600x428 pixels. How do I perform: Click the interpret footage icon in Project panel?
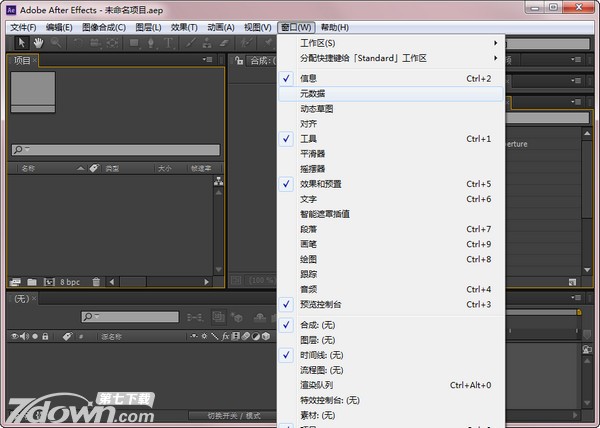pyautogui.click(x=14, y=282)
